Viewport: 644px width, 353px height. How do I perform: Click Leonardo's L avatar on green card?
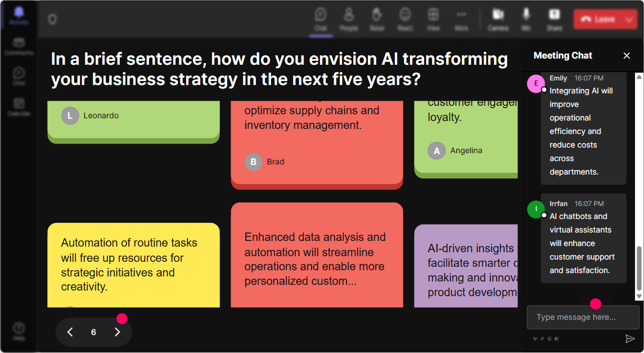tap(70, 116)
